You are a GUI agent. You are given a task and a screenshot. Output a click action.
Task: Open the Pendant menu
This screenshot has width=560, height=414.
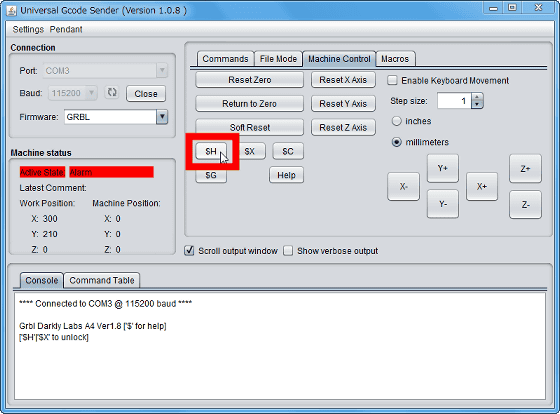tap(66, 29)
